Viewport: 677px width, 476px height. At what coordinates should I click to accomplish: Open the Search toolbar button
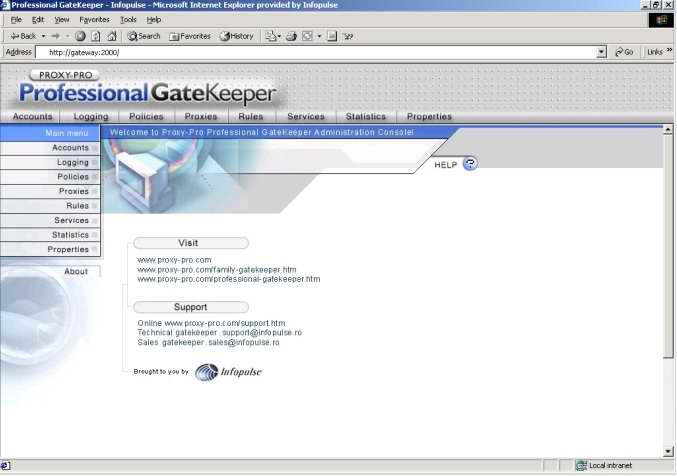click(144, 36)
